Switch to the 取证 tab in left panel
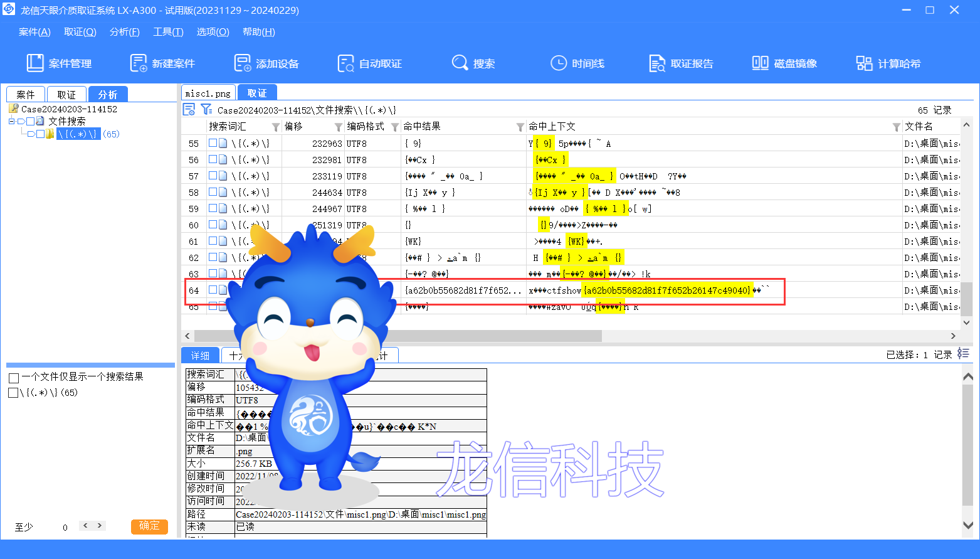 point(66,94)
